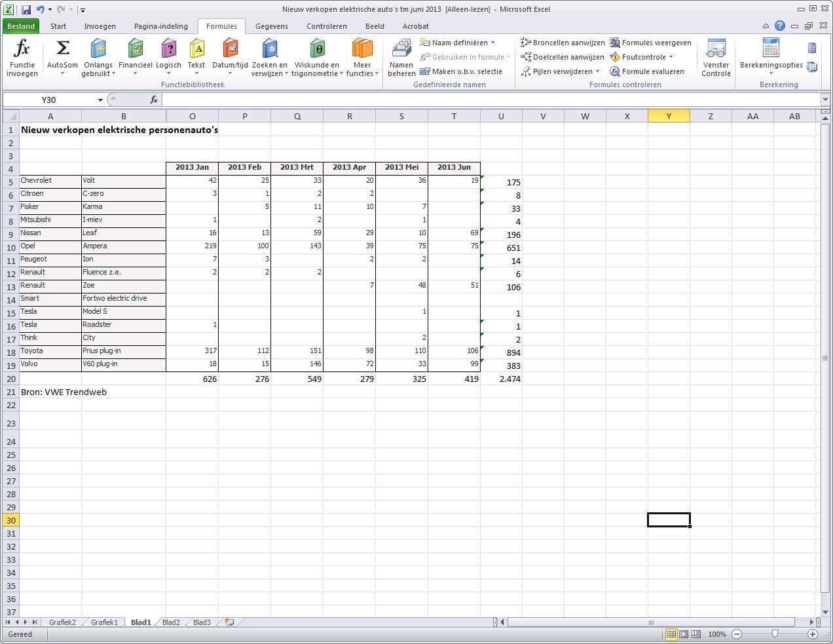The height and width of the screenshot is (644, 833).
Task: Open the Financieel functions library
Action: [x=135, y=58]
